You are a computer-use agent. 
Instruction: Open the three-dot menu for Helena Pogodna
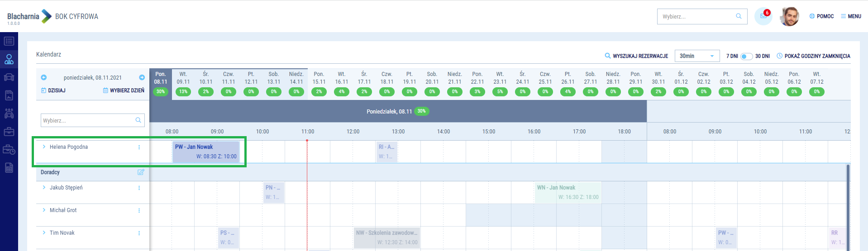coord(139,147)
